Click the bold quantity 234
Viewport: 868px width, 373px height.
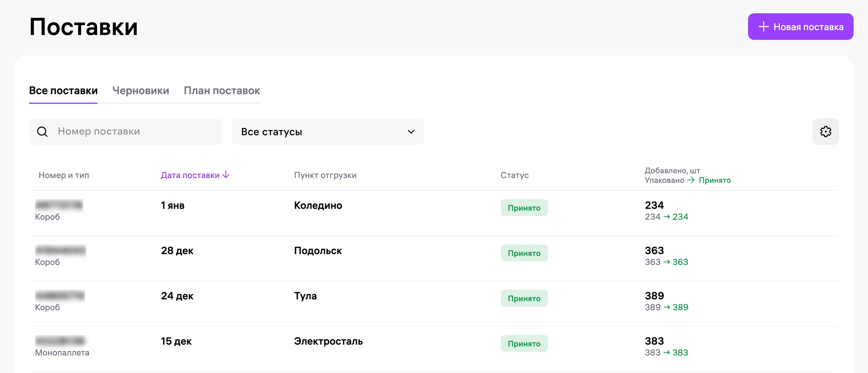tap(654, 205)
